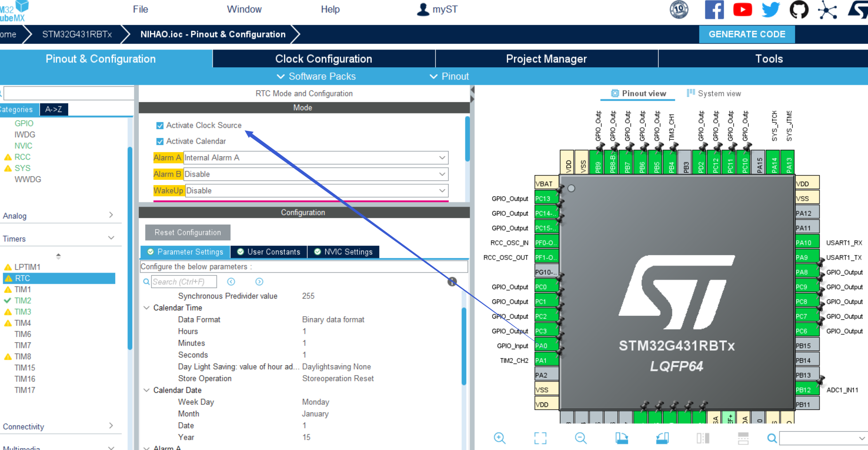Toggle Activate Clock Source checkbox
This screenshot has width=868, height=450.
point(160,126)
